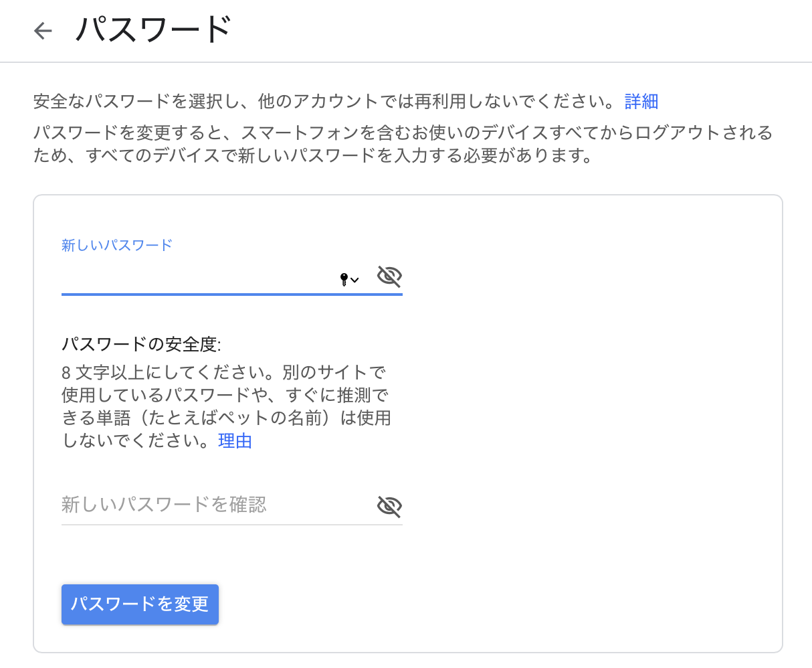Viewport: 812px width, 668px height.
Task: Click the パスワード page heading
Action: pos(153,30)
